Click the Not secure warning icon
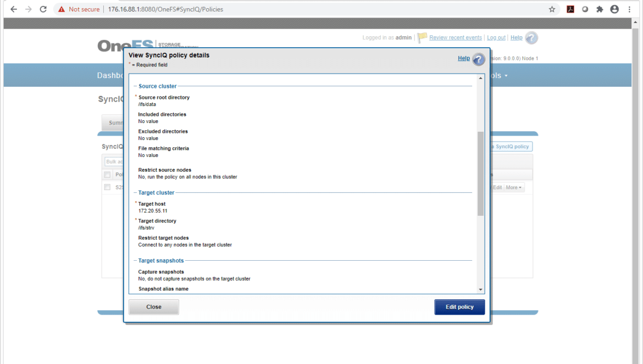This screenshot has width=643, height=364. 62,9
